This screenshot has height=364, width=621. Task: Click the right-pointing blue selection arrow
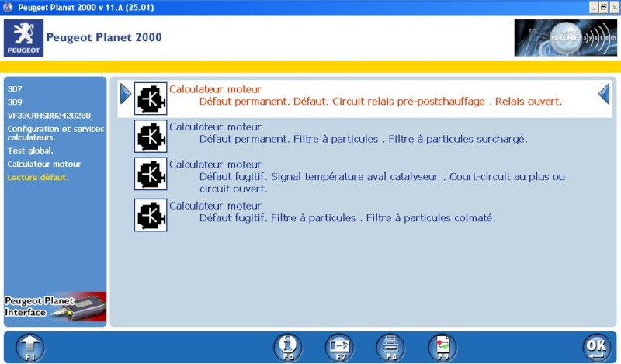(x=126, y=94)
